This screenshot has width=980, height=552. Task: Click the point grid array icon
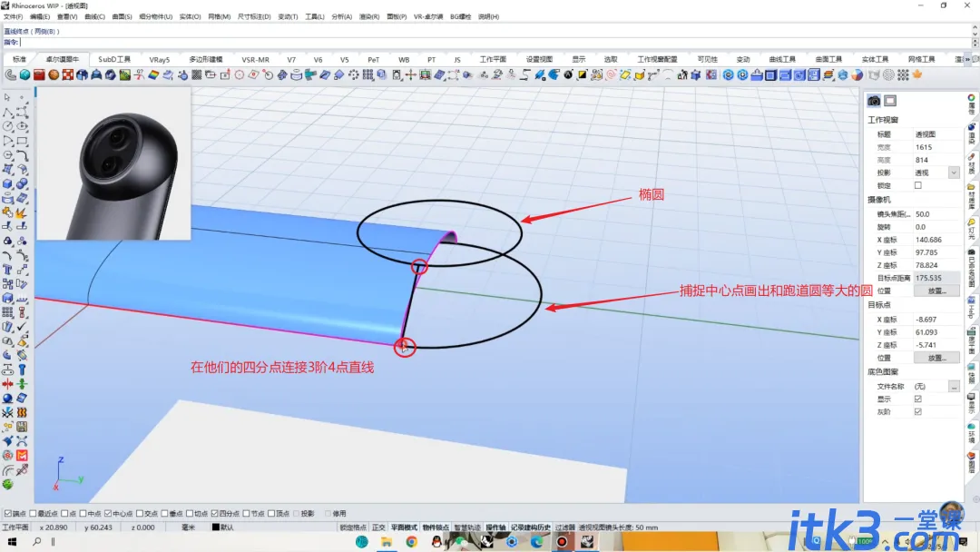point(903,75)
